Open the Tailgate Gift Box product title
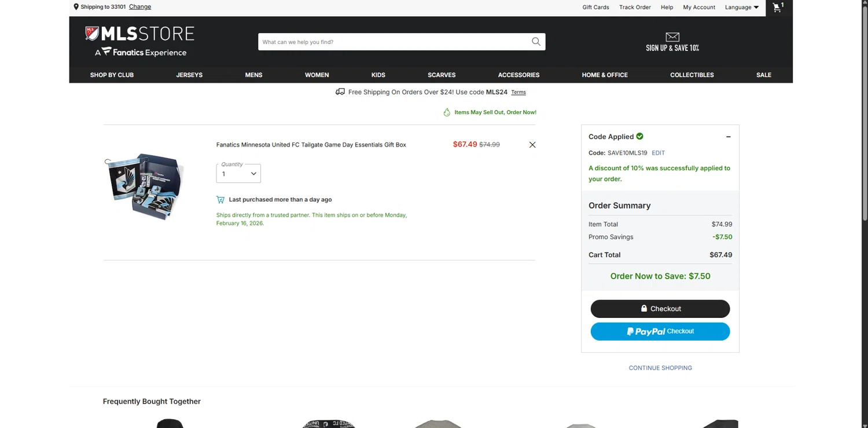This screenshot has width=868, height=428. [311, 145]
